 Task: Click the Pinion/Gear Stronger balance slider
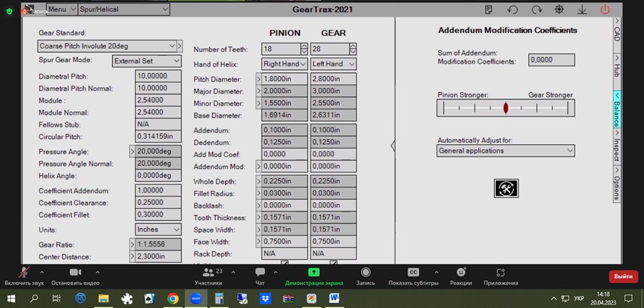pos(505,107)
